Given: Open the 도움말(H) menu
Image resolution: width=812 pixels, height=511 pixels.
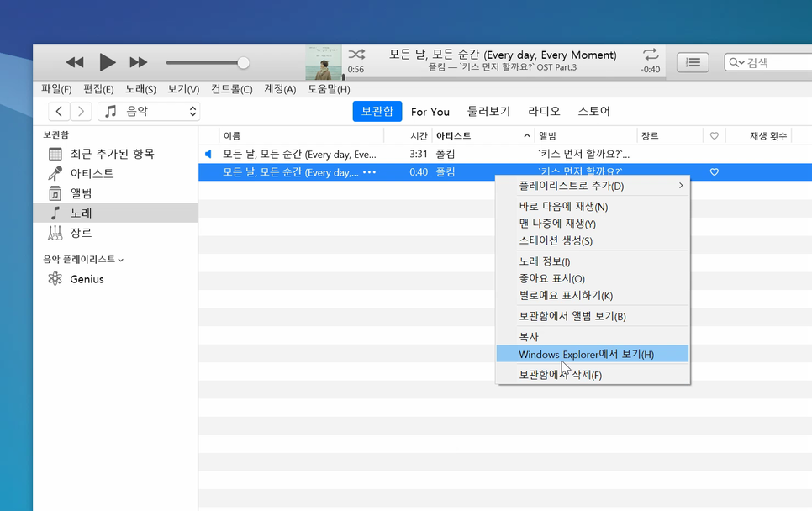Looking at the screenshot, I should pyautogui.click(x=329, y=89).
